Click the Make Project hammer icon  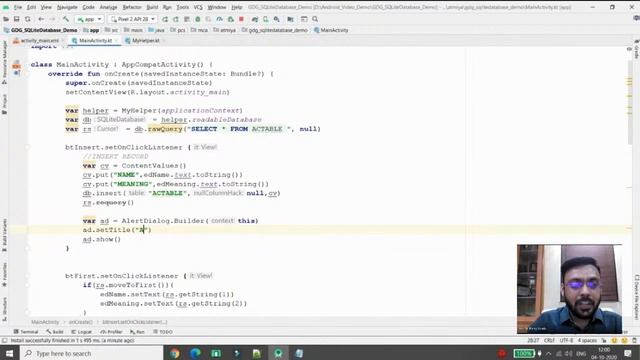click(x=65, y=19)
